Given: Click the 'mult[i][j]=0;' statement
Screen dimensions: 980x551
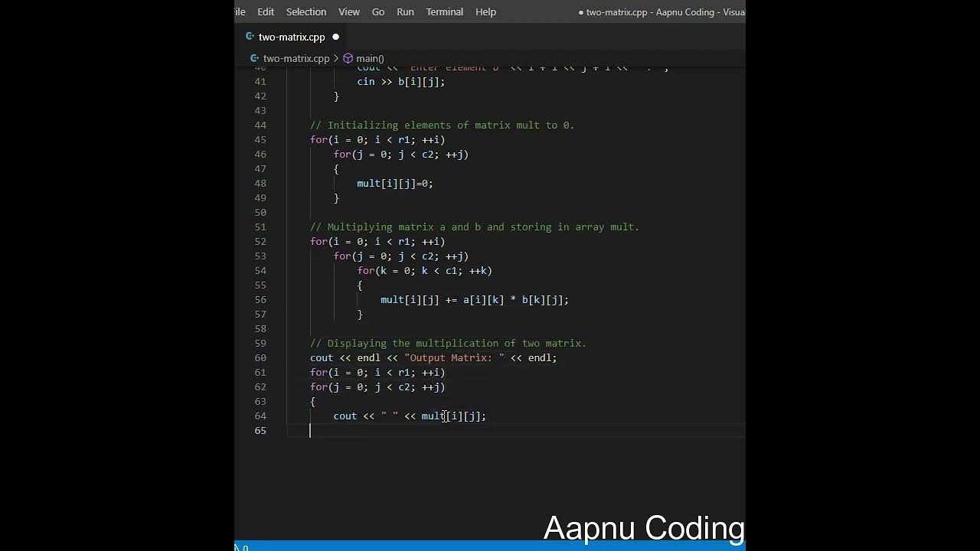Looking at the screenshot, I should point(395,183).
